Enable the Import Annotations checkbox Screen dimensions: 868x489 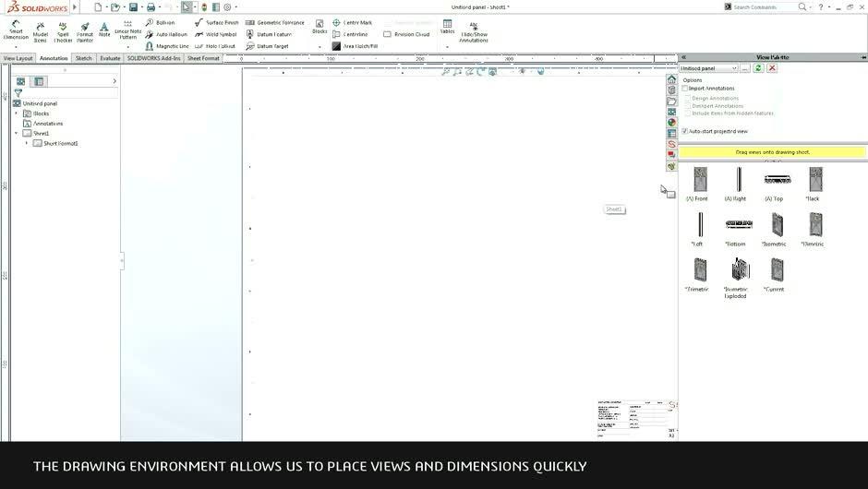[x=685, y=89]
